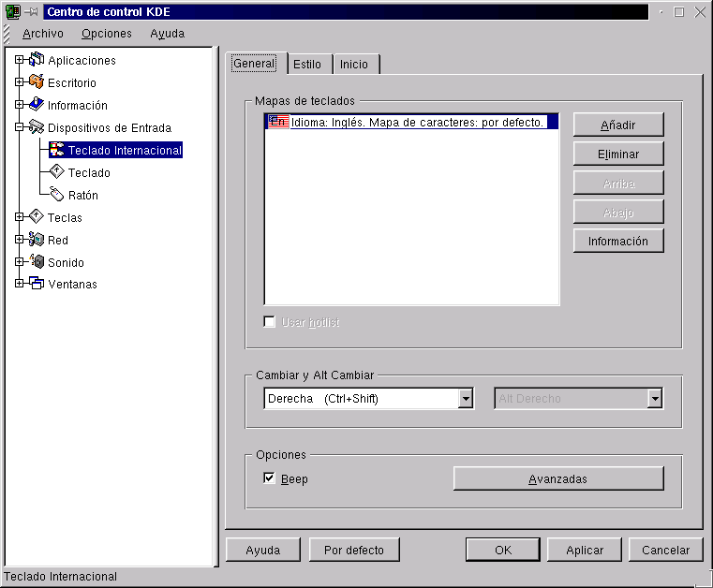Open the Opciones menu

point(106,34)
